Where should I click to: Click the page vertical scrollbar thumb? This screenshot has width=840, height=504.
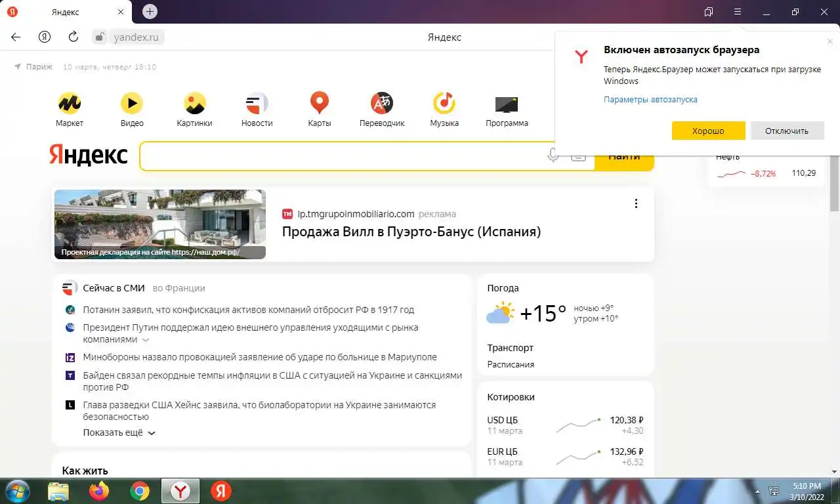click(x=834, y=131)
